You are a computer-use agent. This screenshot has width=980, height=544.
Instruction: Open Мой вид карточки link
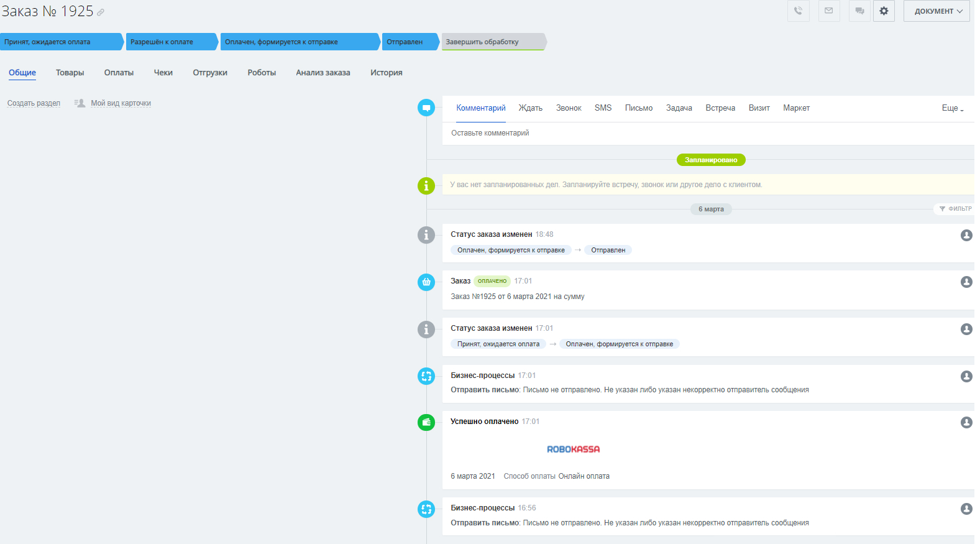pyautogui.click(x=121, y=103)
